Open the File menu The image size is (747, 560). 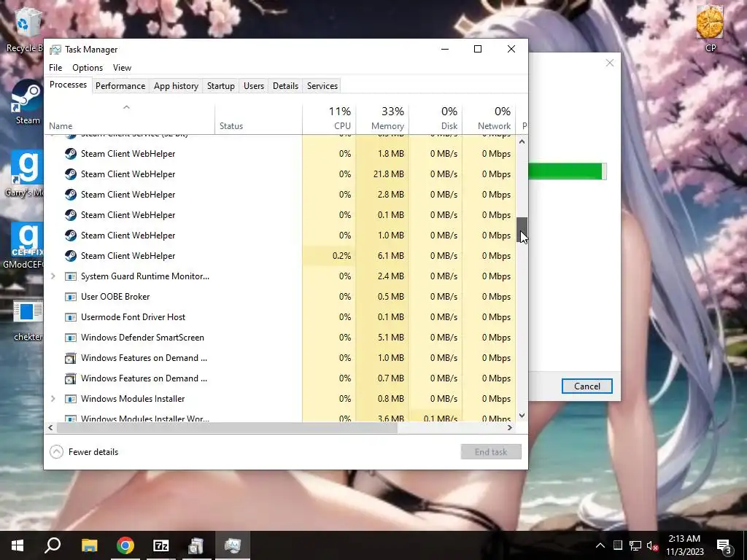(x=55, y=68)
